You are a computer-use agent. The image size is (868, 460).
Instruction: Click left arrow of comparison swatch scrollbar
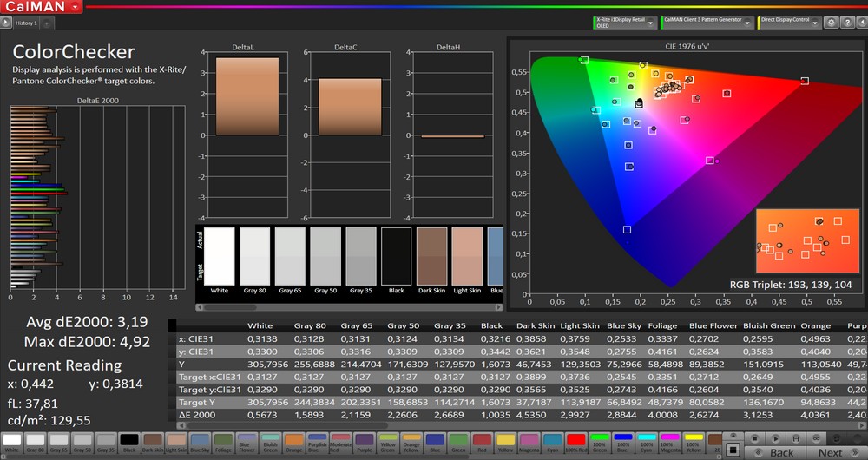(200, 307)
